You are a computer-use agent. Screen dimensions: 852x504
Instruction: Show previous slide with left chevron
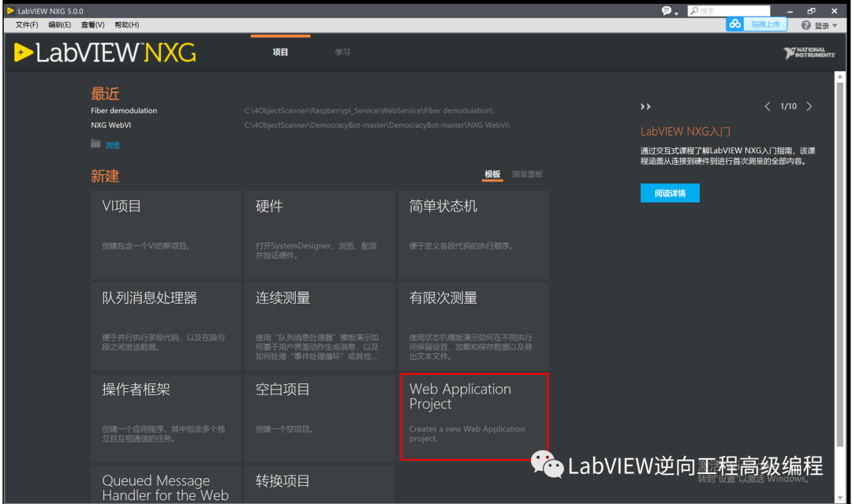[x=768, y=106]
